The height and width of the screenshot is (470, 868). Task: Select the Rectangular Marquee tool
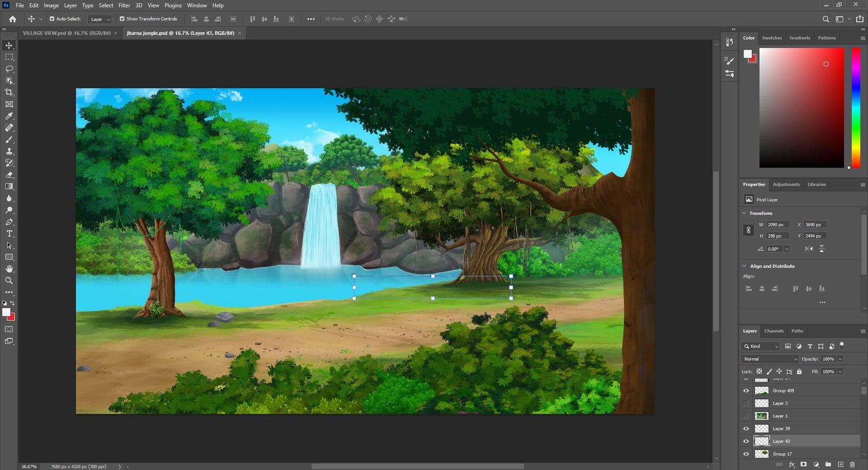coord(9,57)
